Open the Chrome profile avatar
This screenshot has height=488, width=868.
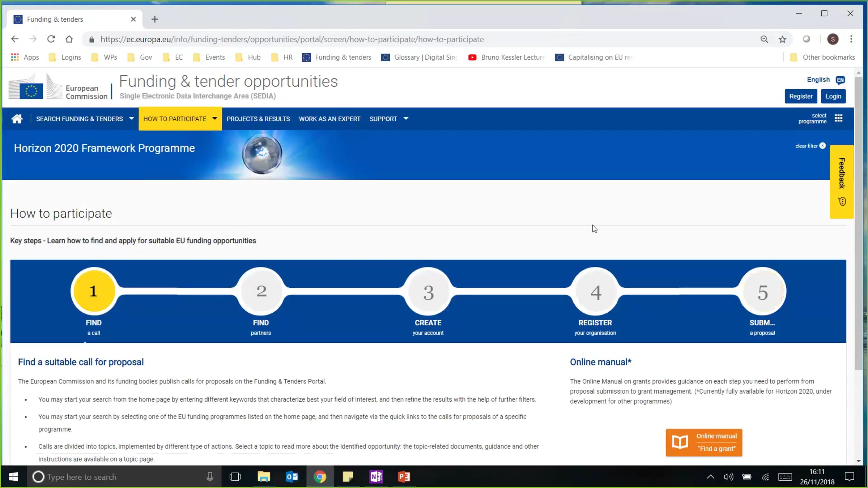(833, 39)
